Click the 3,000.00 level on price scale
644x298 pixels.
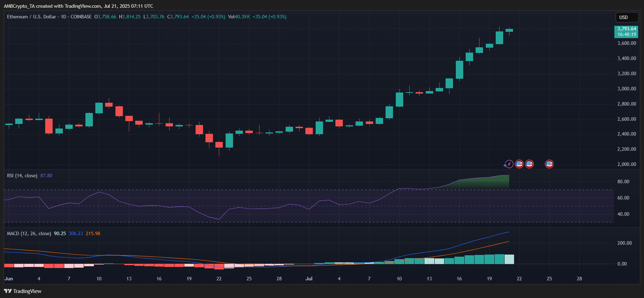tap(626, 89)
